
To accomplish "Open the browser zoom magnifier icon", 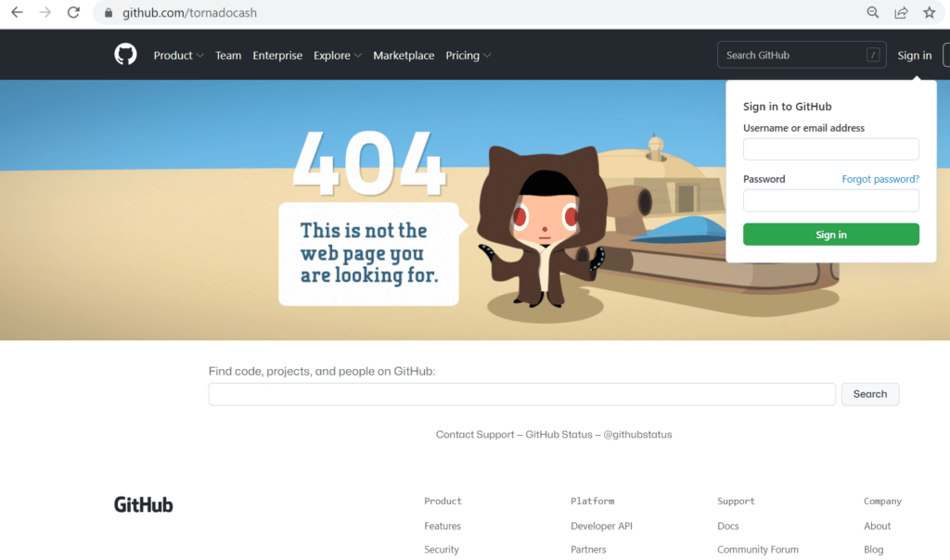I will [x=872, y=12].
